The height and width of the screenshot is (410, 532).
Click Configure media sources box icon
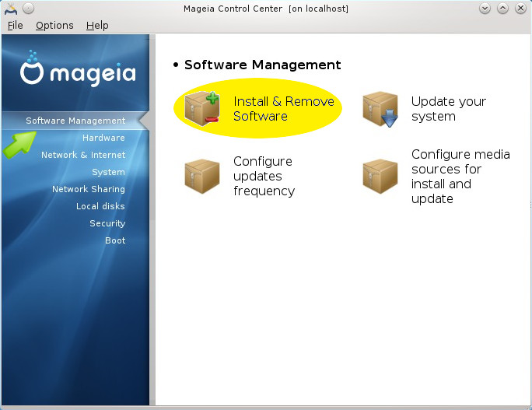tap(380, 176)
